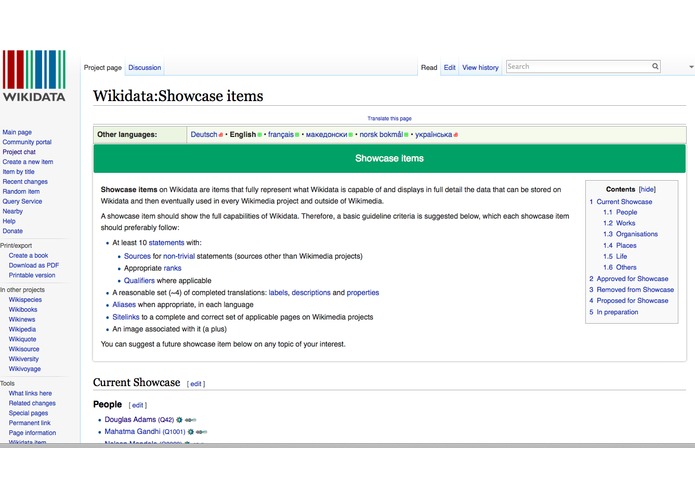Open Query Service link
The width and height of the screenshot is (695, 494).
point(22,201)
